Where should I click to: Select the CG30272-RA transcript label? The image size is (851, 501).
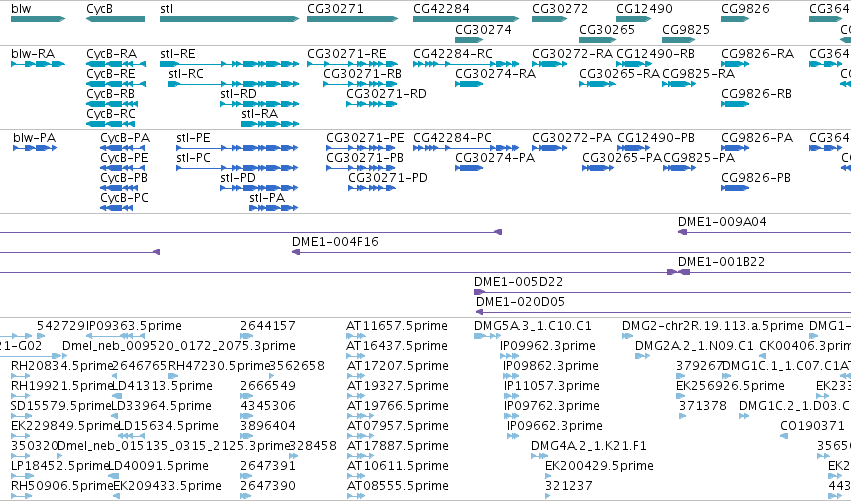(572, 54)
